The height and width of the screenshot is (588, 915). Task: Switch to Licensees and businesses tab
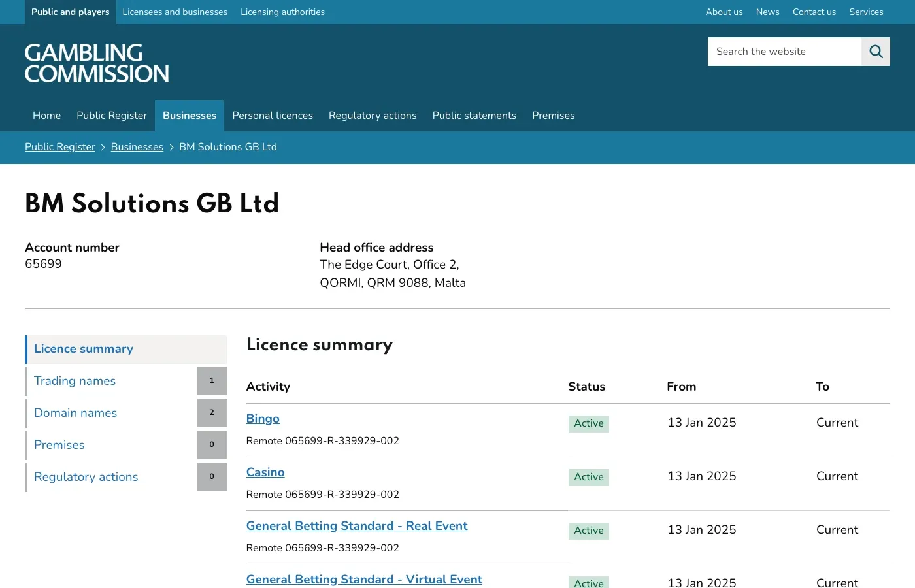[x=175, y=12]
